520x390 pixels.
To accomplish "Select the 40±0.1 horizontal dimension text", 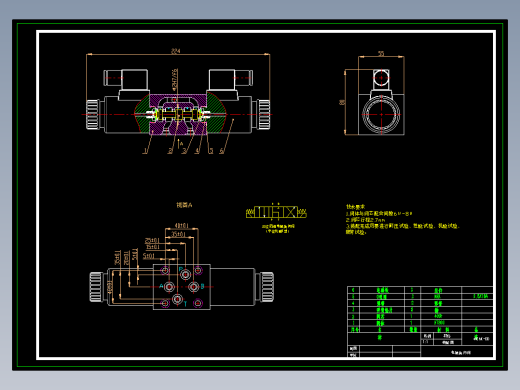I will pyautogui.click(x=182, y=226).
